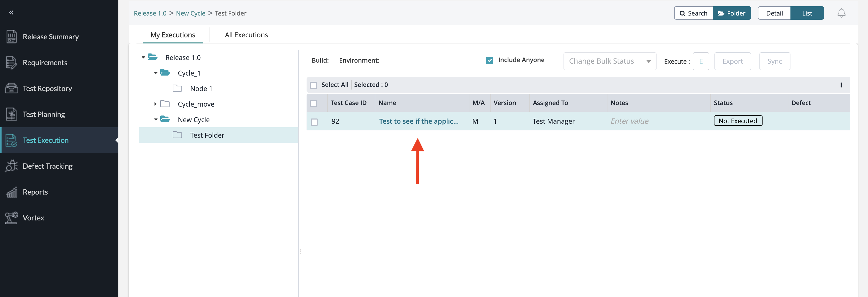Viewport: 868px width, 297px height.
Task: Switch to Search view
Action: (694, 13)
